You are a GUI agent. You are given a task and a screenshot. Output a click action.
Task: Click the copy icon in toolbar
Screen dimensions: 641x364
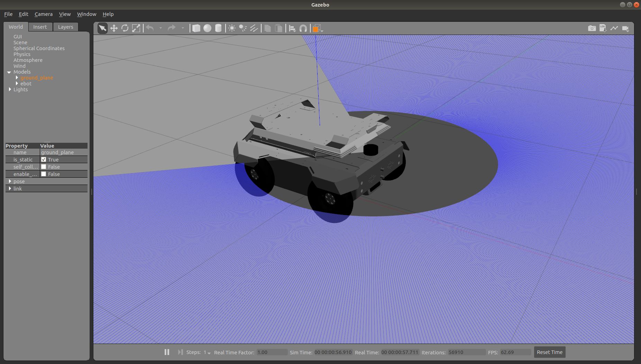[x=267, y=28]
